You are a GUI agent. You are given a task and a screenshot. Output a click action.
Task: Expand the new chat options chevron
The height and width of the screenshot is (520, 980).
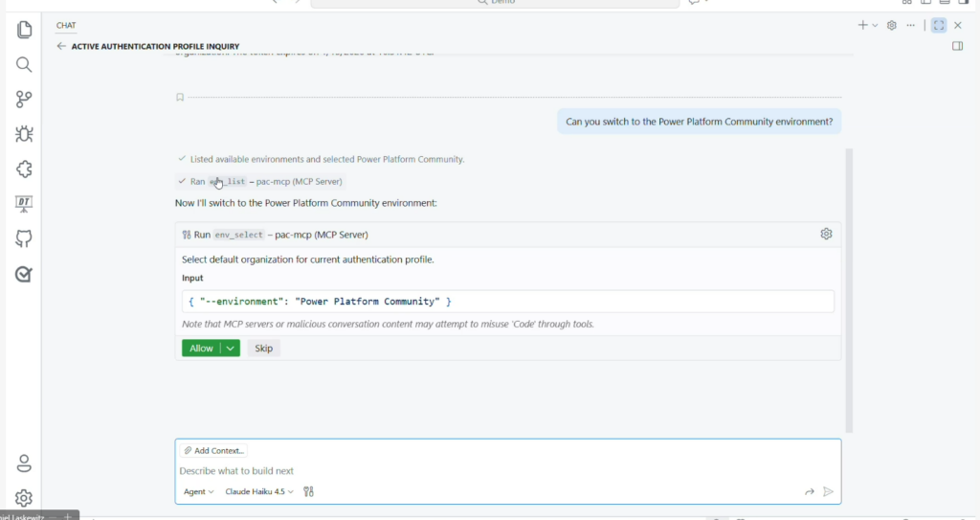pyautogui.click(x=875, y=26)
